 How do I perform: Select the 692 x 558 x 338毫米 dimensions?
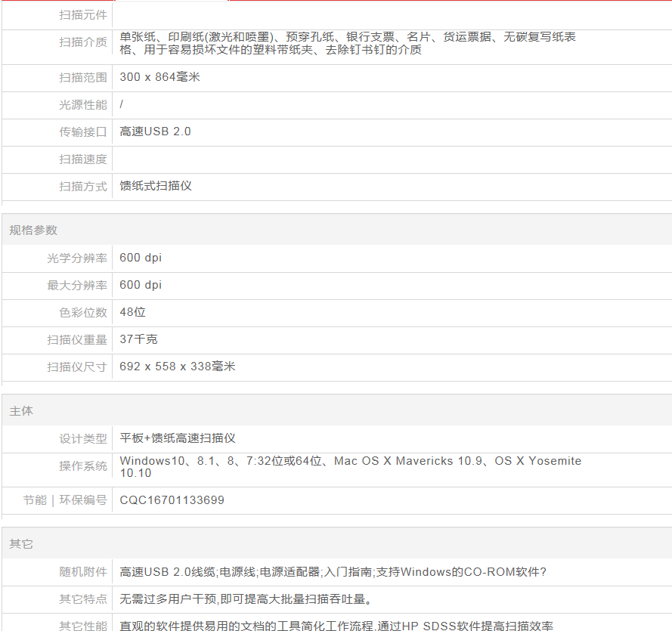coord(178,367)
